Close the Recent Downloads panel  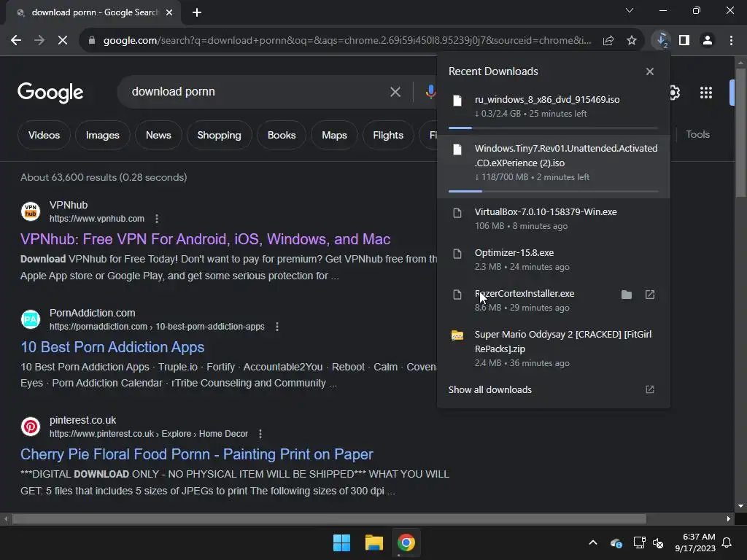[x=650, y=71]
